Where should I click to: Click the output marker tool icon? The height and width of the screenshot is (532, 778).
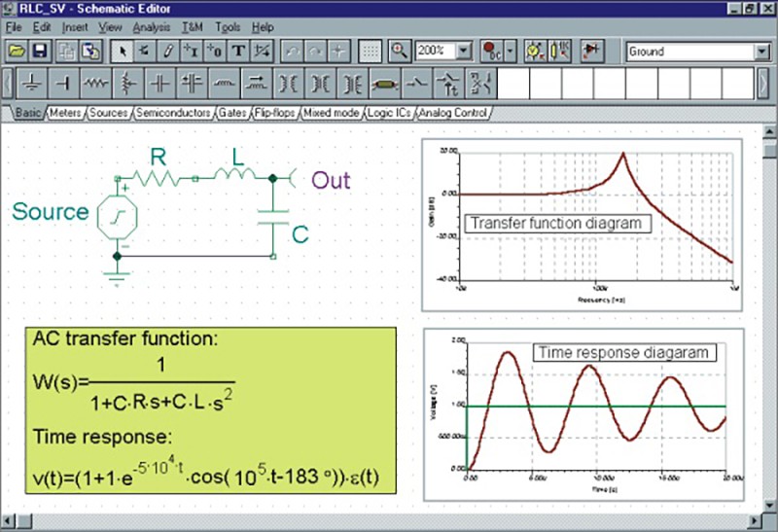pos(215,51)
